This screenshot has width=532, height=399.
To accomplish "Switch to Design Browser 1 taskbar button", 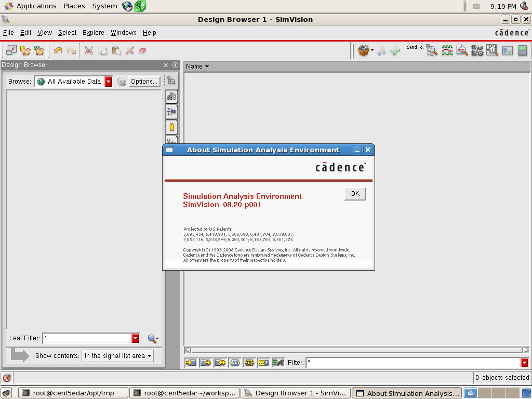I will [295, 393].
